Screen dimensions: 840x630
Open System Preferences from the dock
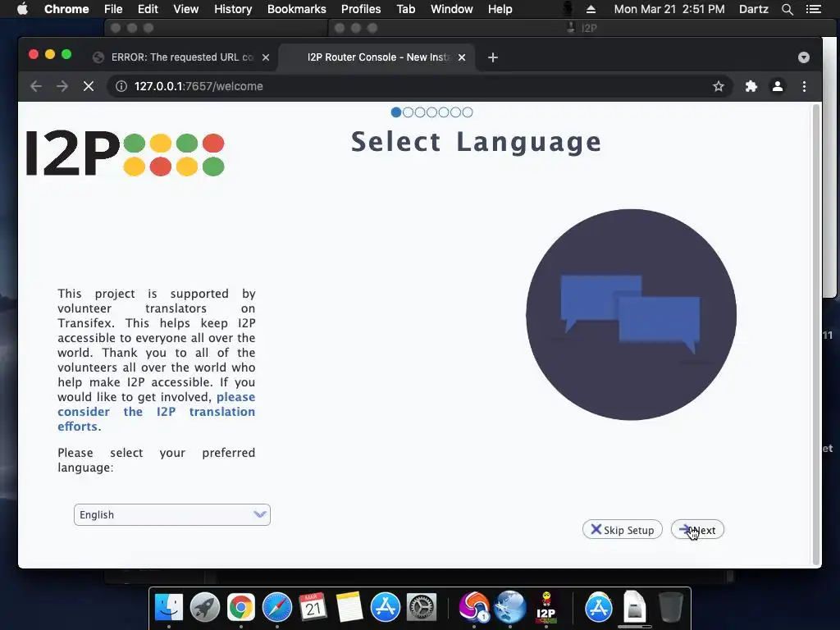[x=421, y=608]
